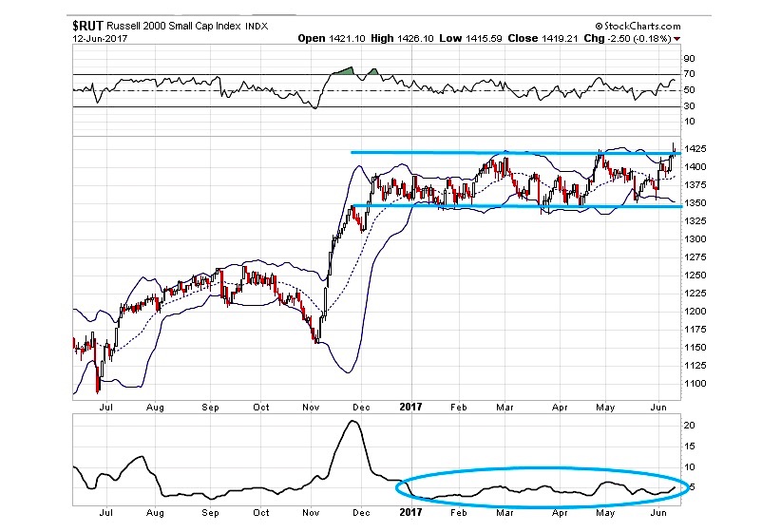This screenshot has height=532, width=781.
Task: Click the High 1426.10 value
Action: pos(402,38)
